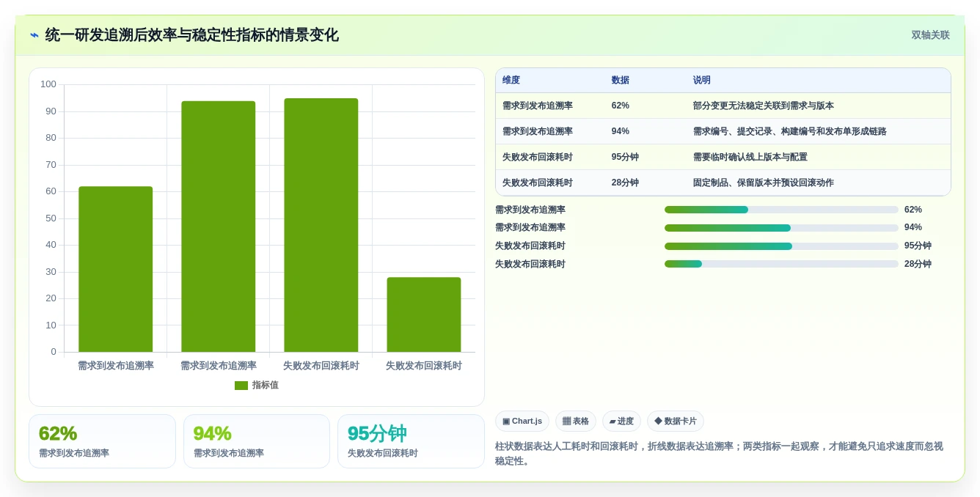
Task: Select the 表格 tag
Action: [576, 421]
